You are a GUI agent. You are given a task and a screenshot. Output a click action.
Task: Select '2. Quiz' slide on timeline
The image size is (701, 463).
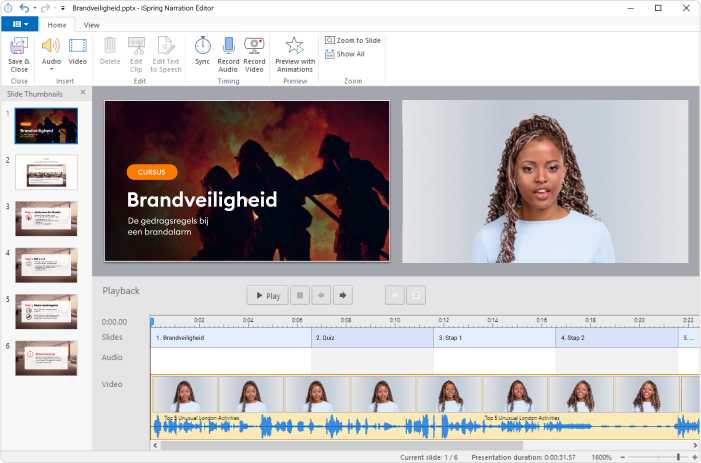[x=372, y=338]
